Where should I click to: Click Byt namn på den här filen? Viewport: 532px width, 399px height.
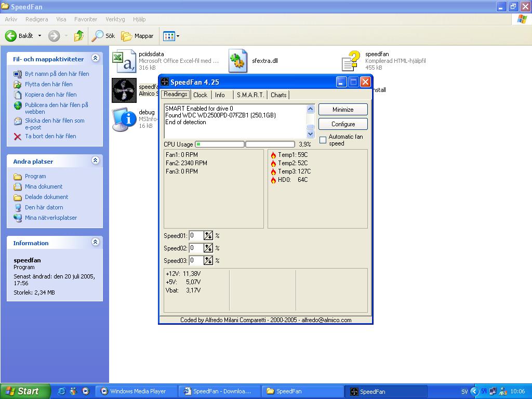click(x=57, y=74)
